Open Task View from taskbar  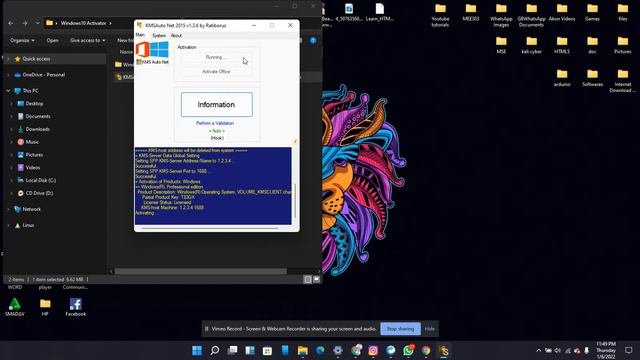232,351
